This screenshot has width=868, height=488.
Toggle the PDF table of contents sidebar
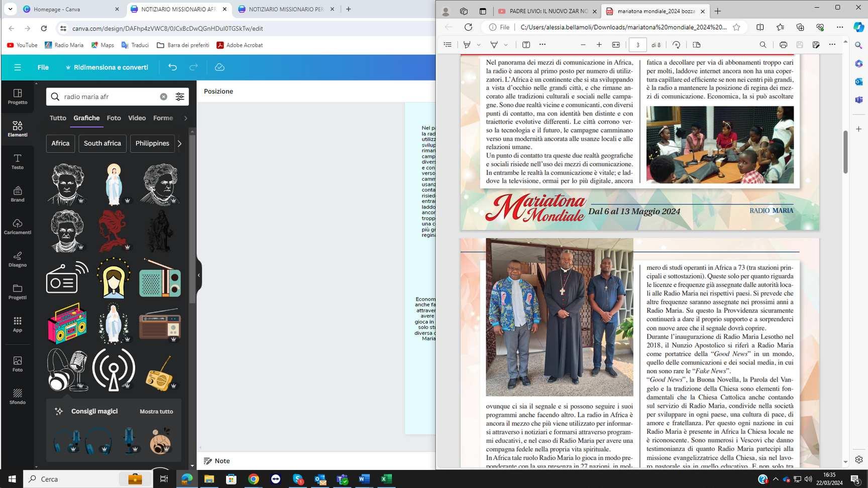(x=448, y=45)
